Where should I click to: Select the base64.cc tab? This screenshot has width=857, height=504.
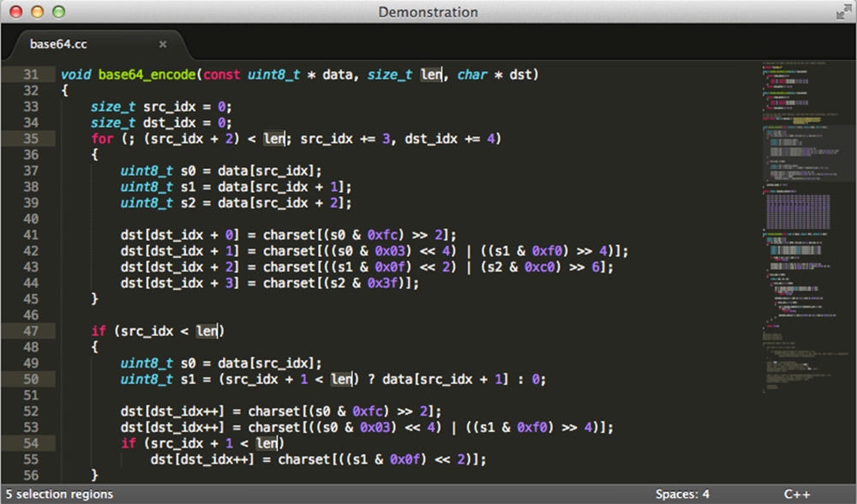click(98, 45)
